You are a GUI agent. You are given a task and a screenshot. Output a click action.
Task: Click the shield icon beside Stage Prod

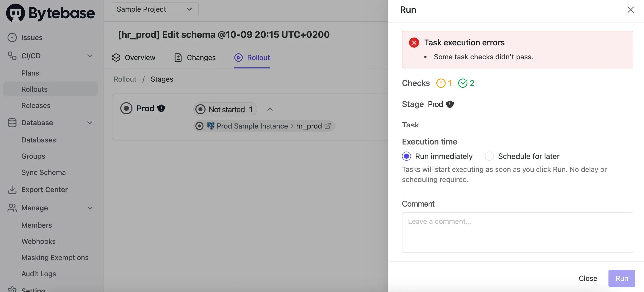coord(450,104)
